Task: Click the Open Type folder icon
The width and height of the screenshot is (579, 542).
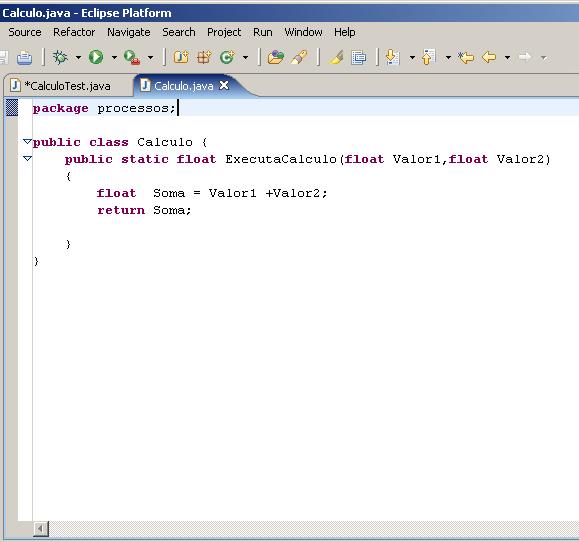Action: (x=275, y=57)
